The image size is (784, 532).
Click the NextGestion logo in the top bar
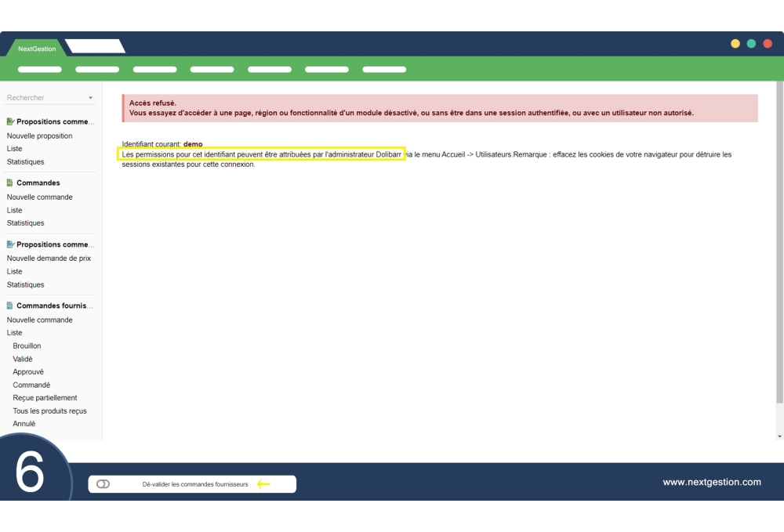[x=35, y=48]
